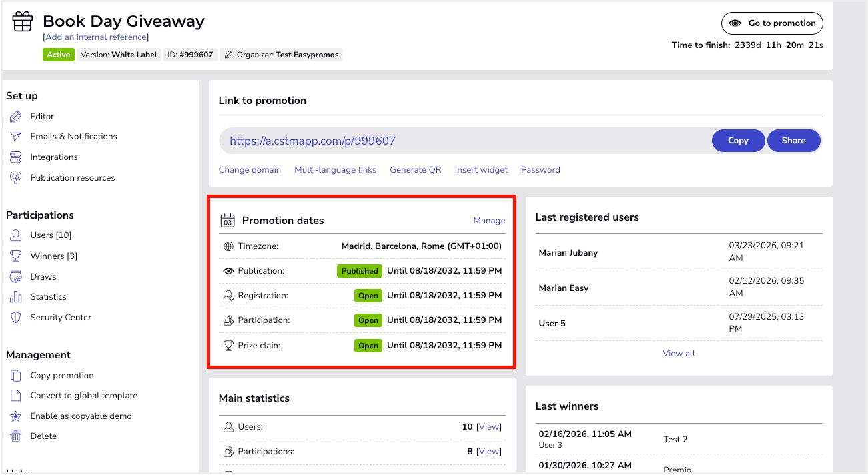Click the Editor pencil icon
Screen dimensions: 868x475
point(16,117)
